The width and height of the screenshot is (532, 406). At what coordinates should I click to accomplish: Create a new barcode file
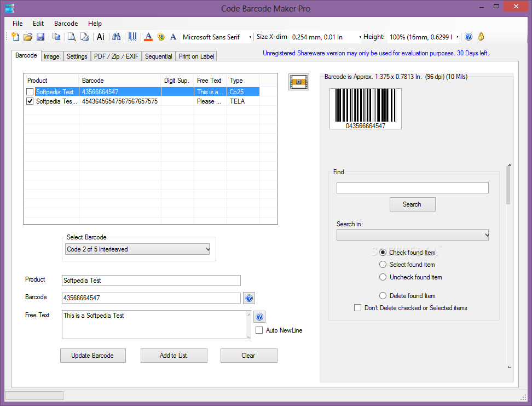(x=15, y=37)
